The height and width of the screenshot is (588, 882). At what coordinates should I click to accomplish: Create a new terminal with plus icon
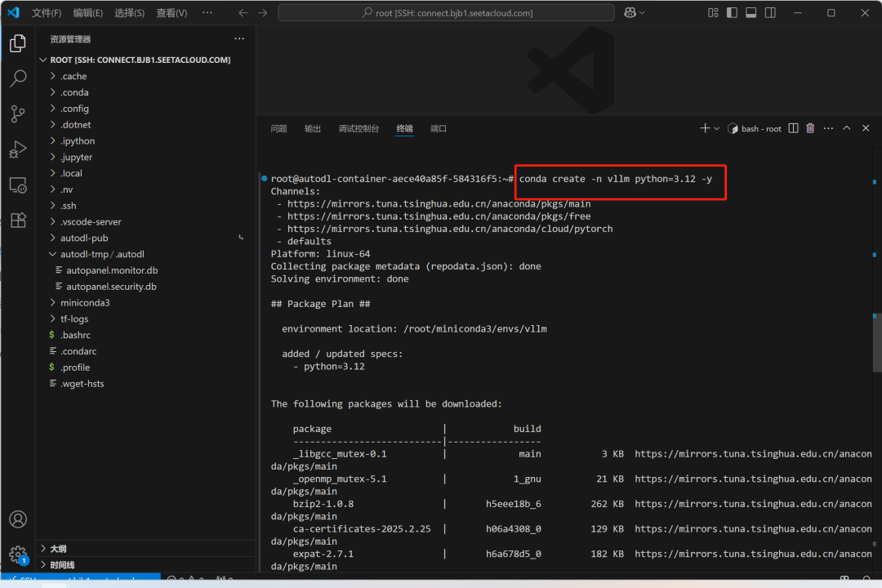(704, 128)
